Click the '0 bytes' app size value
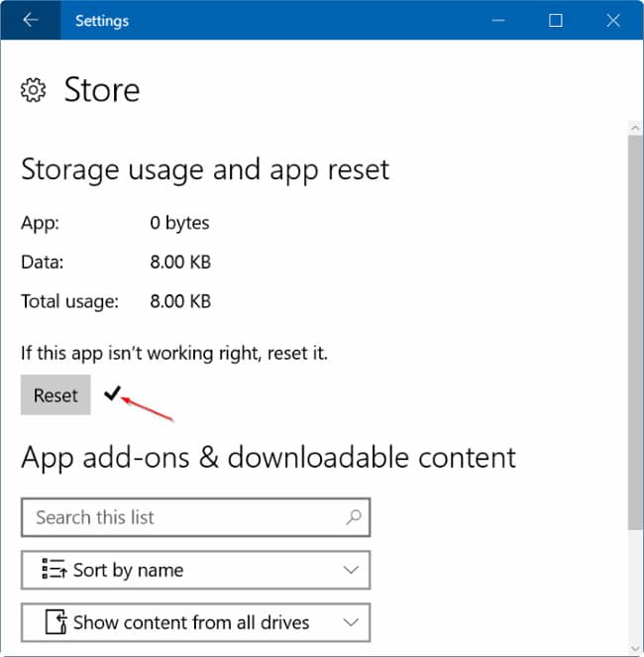The image size is (644, 657). coord(179,223)
